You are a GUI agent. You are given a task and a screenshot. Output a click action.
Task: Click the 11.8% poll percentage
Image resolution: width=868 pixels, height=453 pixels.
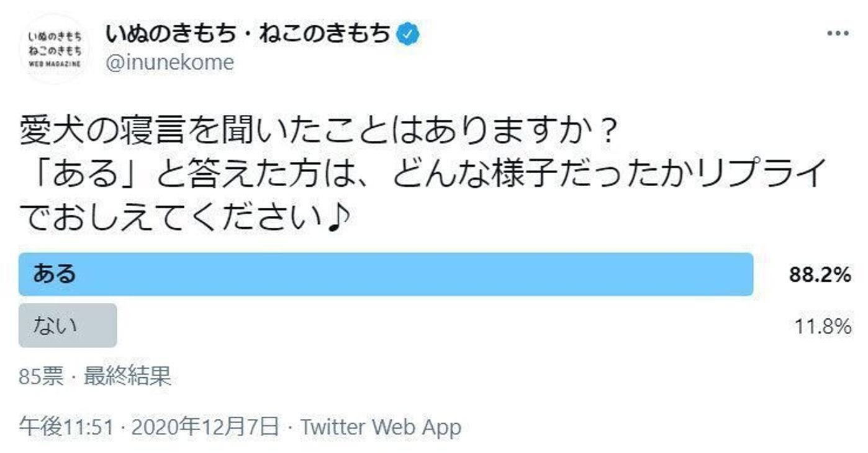click(x=823, y=326)
